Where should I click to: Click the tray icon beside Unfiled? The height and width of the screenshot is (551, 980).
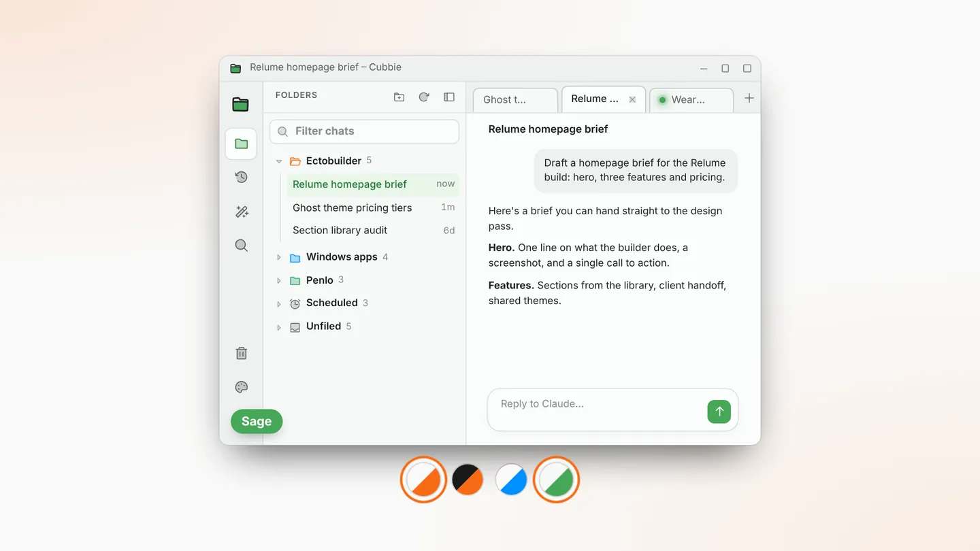click(295, 327)
